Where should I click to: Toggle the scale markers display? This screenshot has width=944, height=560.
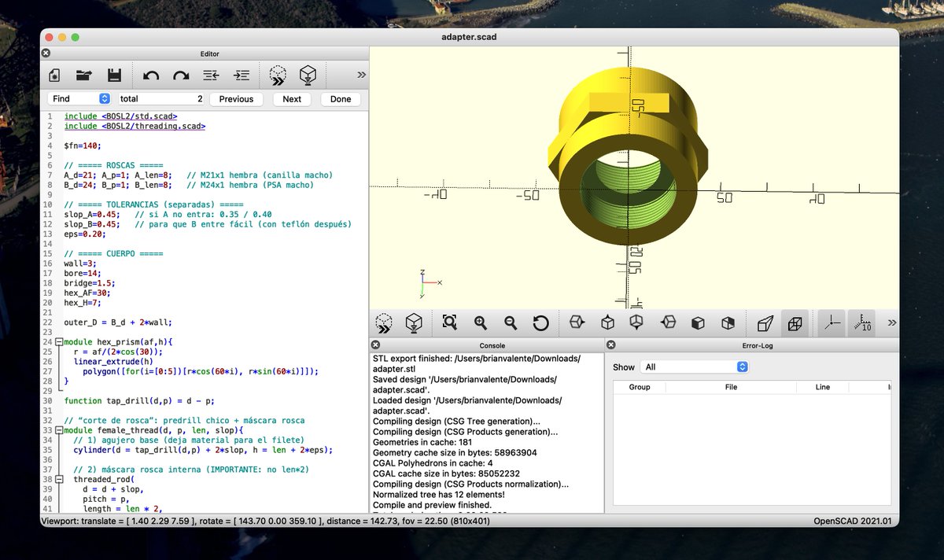click(x=861, y=322)
